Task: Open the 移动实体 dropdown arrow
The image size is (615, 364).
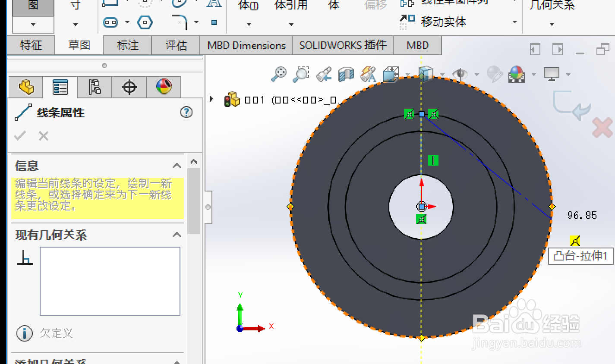Action: click(x=515, y=21)
